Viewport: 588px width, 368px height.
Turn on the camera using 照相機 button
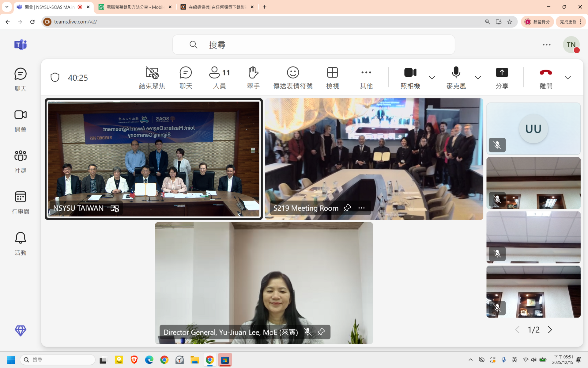(410, 77)
